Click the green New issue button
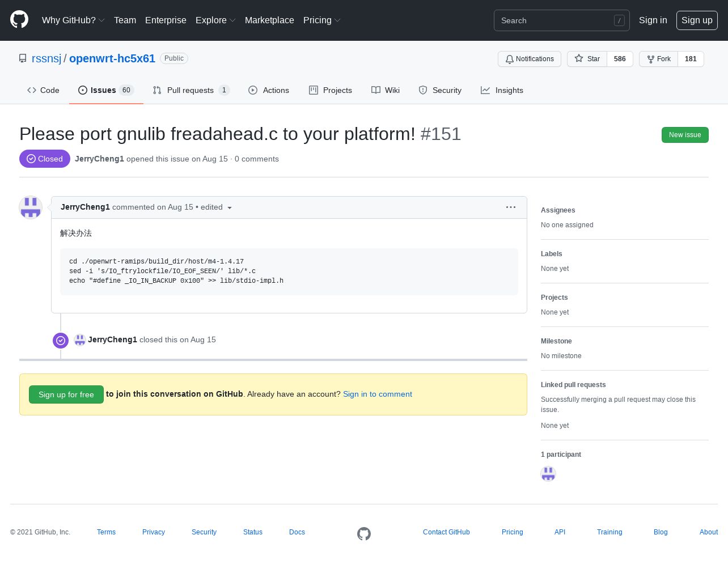Image resolution: width=728 pixels, height=569 pixels. (685, 135)
